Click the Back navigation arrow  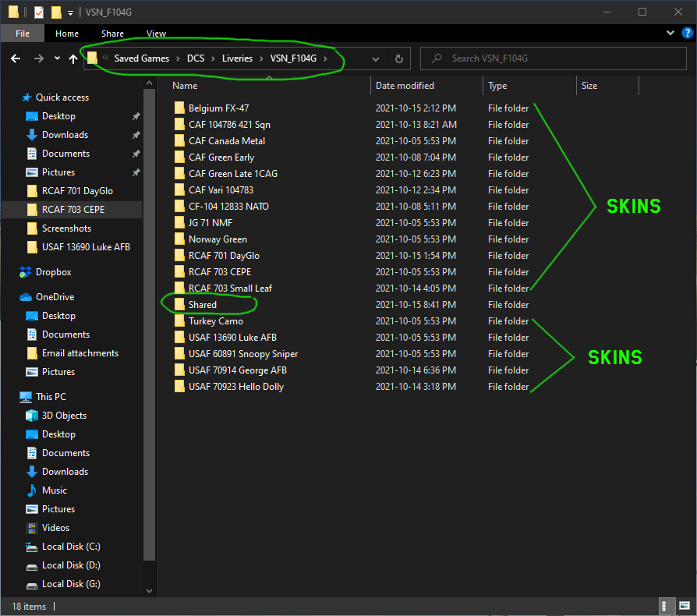(16, 58)
